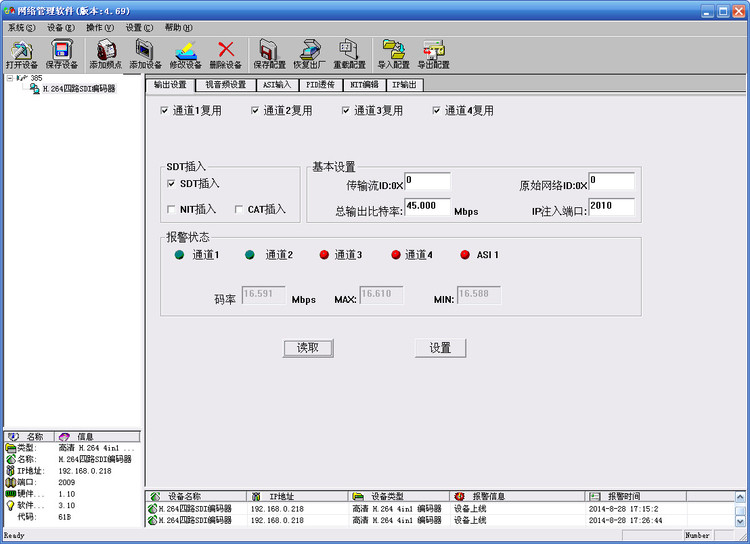This screenshot has width=750, height=544.
Task: Click the 总输出比特率 input field
Action: 427,206
